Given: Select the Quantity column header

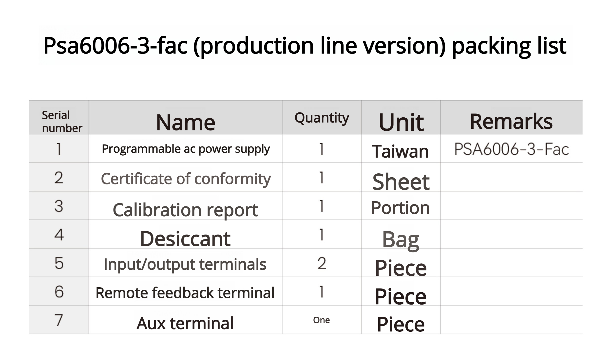Looking at the screenshot, I should tap(322, 118).
